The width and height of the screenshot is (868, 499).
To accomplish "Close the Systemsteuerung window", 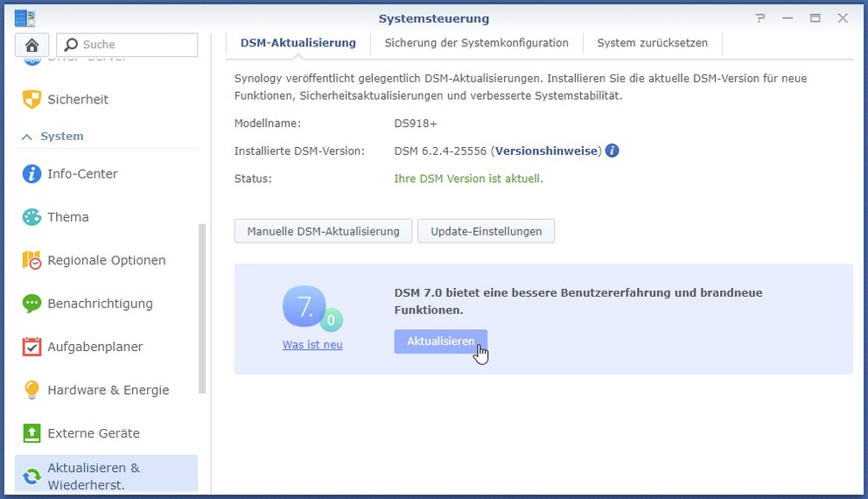I will pos(843,18).
